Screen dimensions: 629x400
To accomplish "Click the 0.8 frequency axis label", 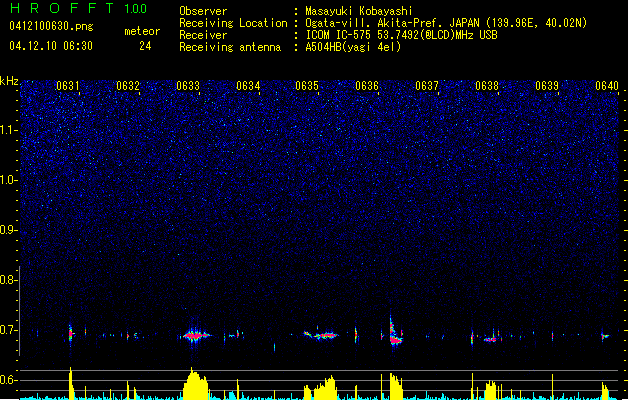I will pos(8,280).
